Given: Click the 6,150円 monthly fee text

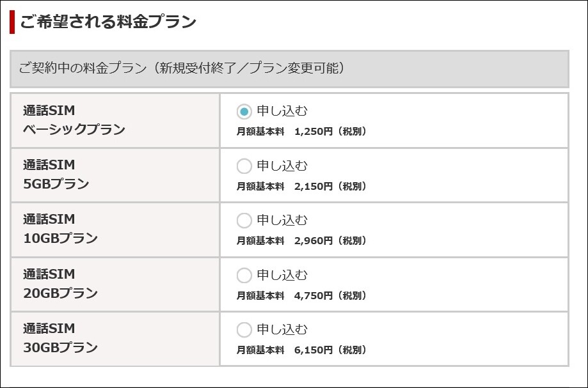Looking at the screenshot, I should (314, 350).
